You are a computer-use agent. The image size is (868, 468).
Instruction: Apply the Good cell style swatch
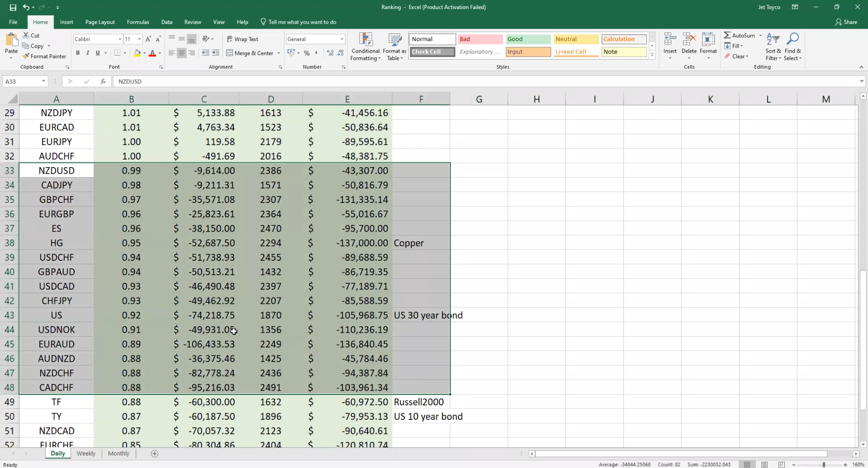pos(528,39)
